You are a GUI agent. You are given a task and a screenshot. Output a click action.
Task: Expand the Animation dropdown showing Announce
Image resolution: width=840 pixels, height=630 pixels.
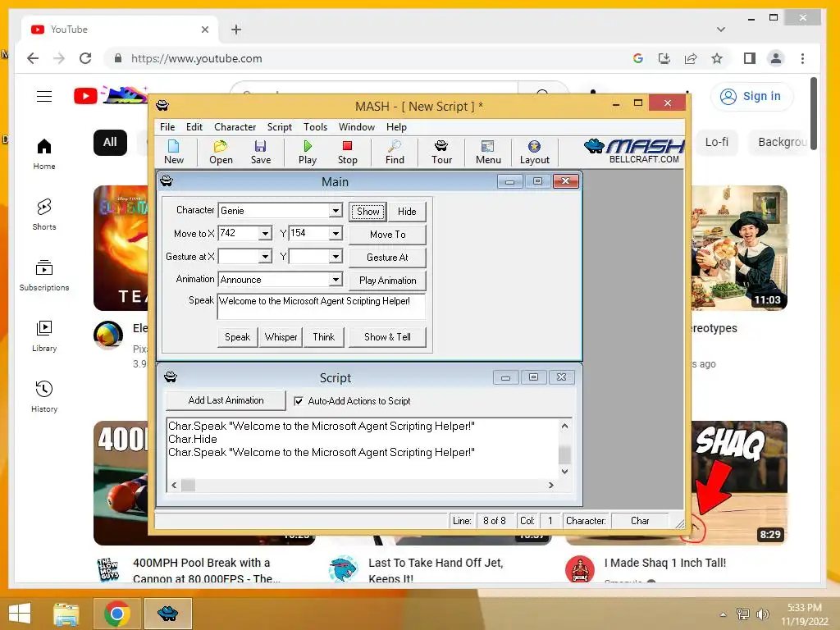point(336,279)
